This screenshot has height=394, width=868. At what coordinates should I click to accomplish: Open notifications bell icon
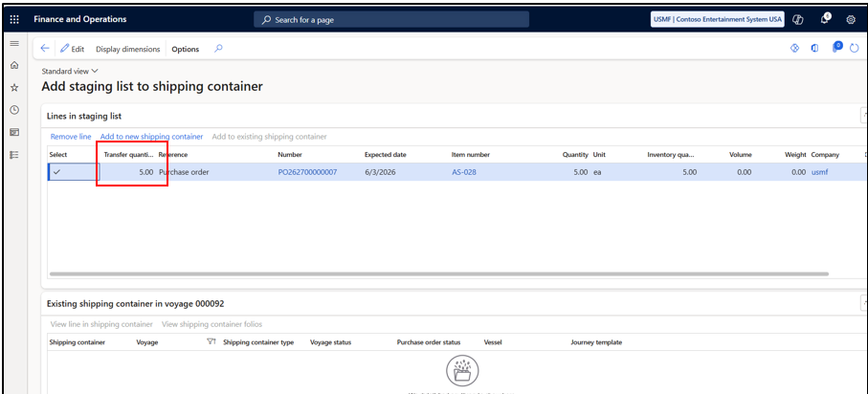(825, 19)
